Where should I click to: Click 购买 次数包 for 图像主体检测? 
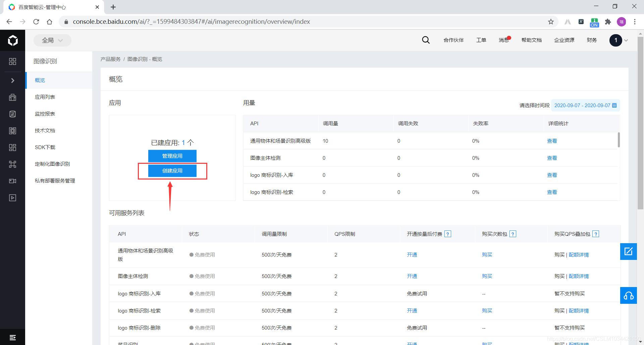point(487,276)
